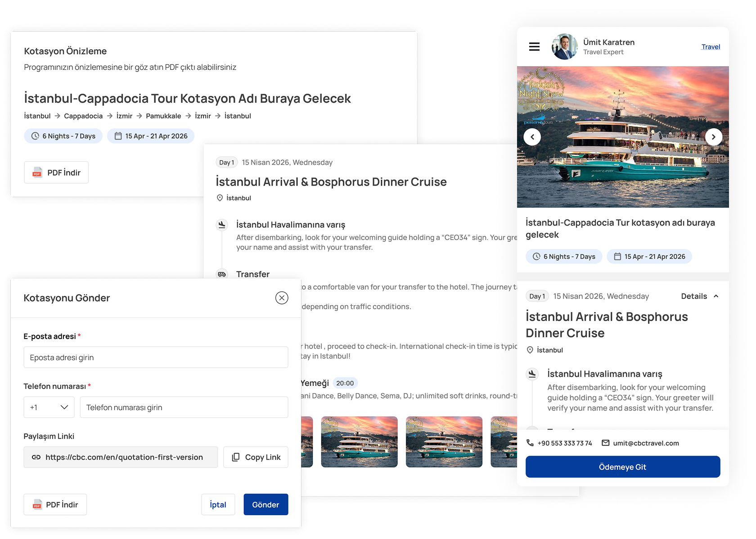This screenshot has width=756, height=539.
Task: Click Ümit Karatren's profile photo
Action: pyautogui.click(x=564, y=47)
